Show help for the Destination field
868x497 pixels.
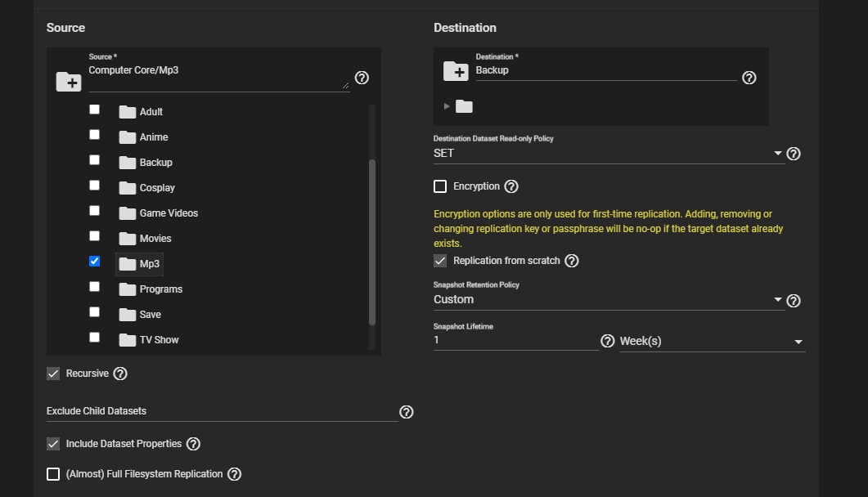tap(749, 78)
